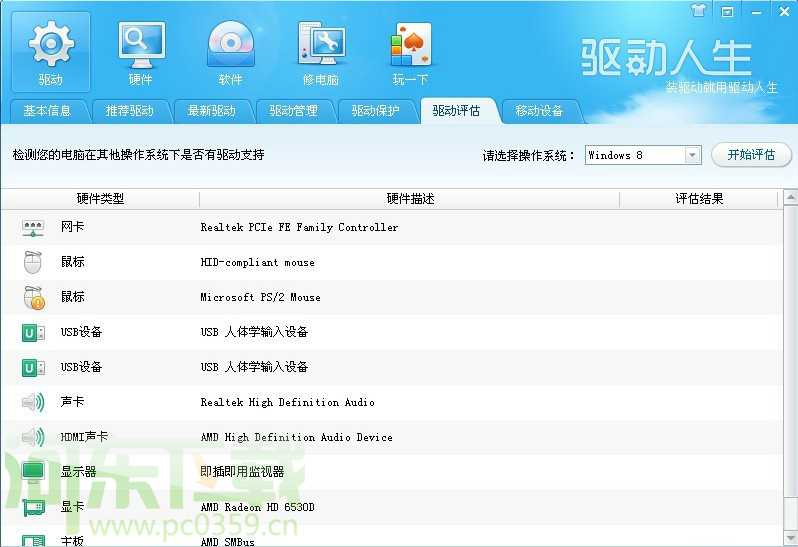This screenshot has height=547, width=798.
Task: Open the 软件 disc icon section
Action: [x=231, y=52]
